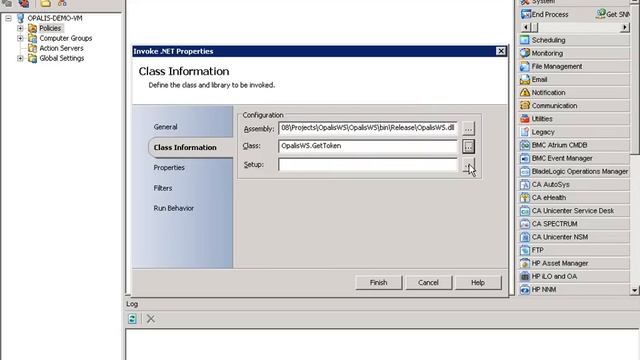Screen dimensions: 640x360
Task: Switch to the Run Behavior tab
Action: point(173,208)
